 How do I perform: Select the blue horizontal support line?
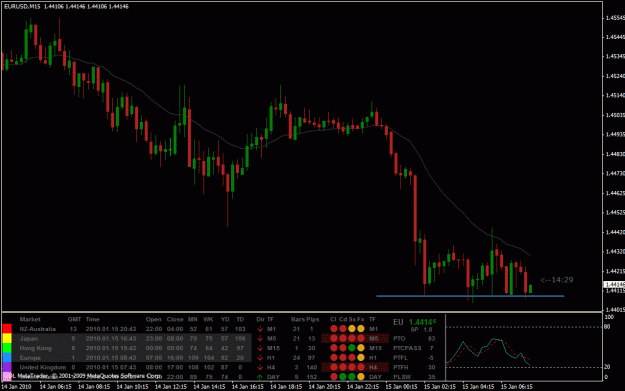470,296
